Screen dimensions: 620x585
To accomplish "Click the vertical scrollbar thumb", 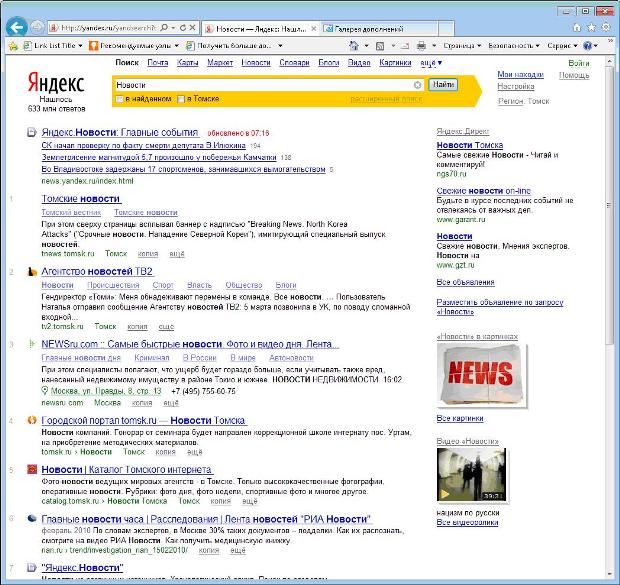I will tap(609, 206).
